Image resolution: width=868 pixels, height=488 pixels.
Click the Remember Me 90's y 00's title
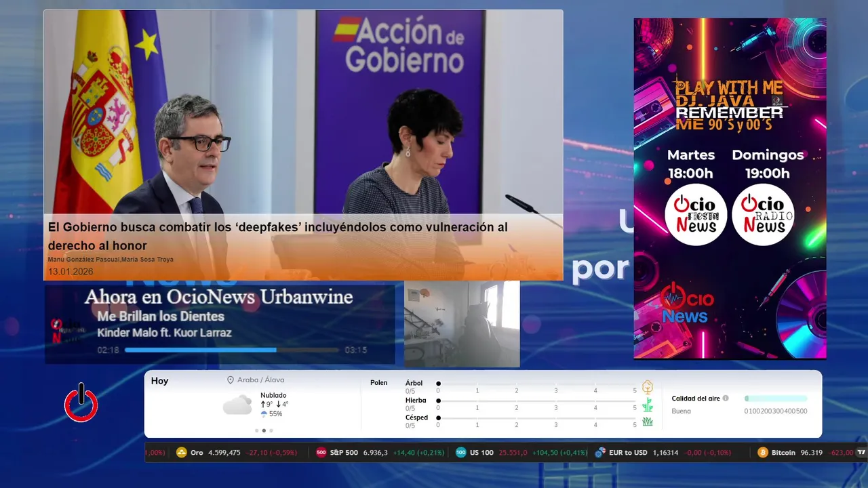[729, 118]
